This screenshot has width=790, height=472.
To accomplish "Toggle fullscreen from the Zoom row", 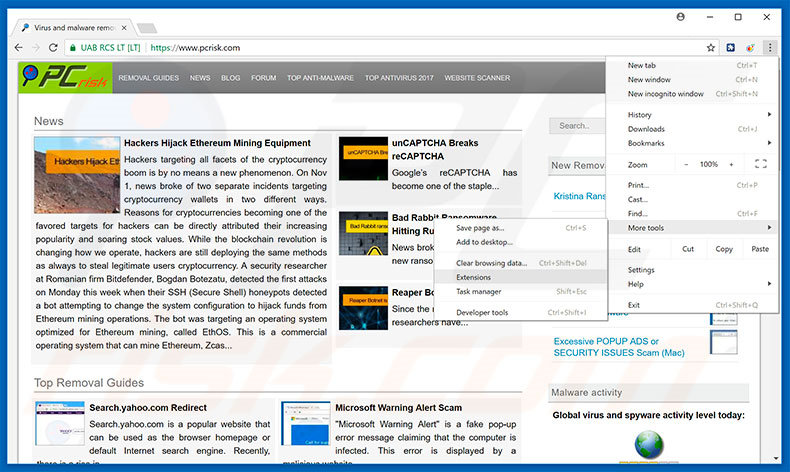I will pos(760,164).
